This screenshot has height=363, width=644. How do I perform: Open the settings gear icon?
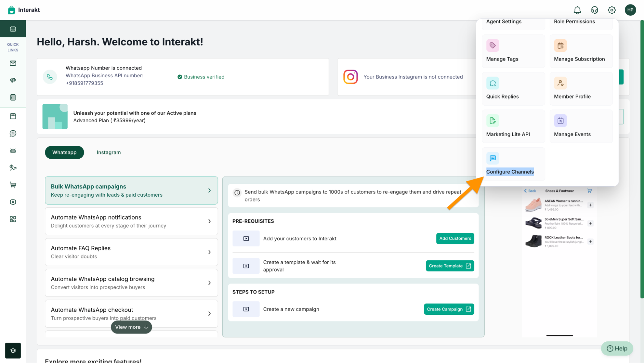(x=611, y=10)
